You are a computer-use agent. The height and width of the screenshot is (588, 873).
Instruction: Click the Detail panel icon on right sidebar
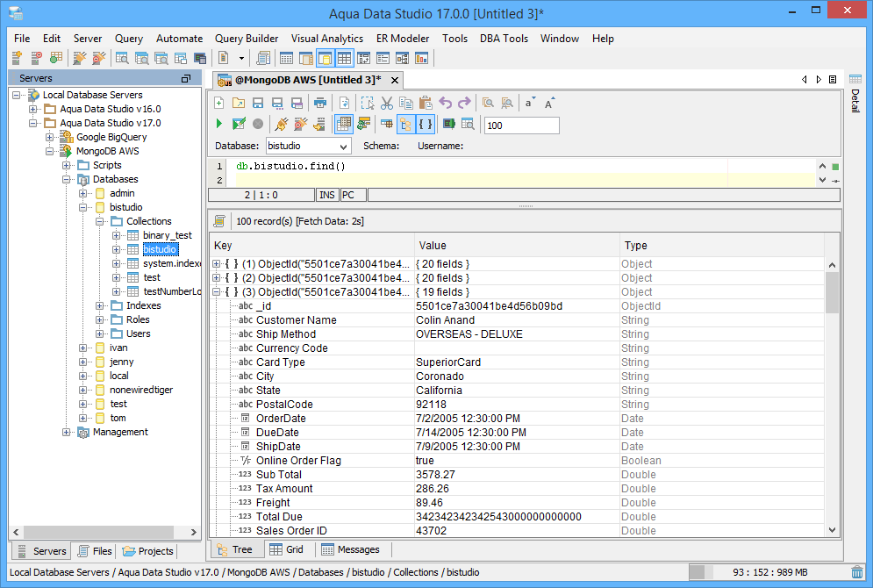click(855, 79)
